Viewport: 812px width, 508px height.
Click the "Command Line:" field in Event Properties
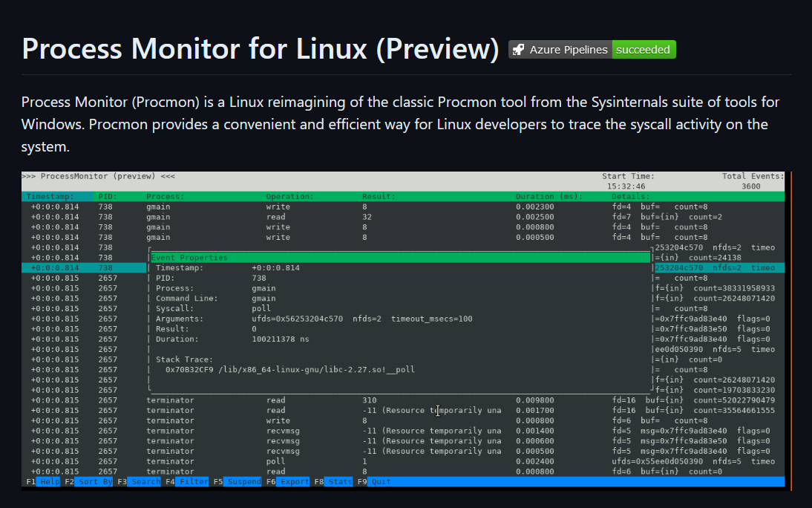216,299
